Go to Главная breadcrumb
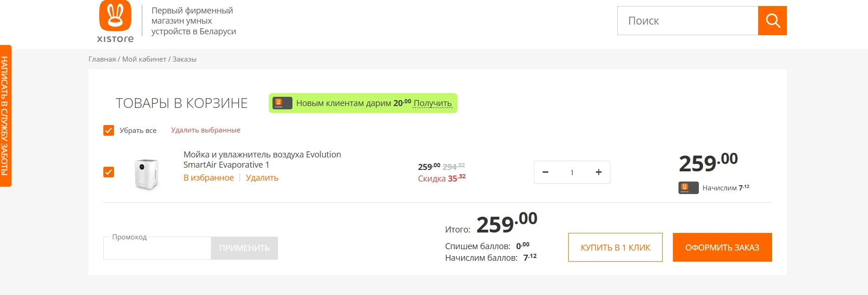 [102, 59]
